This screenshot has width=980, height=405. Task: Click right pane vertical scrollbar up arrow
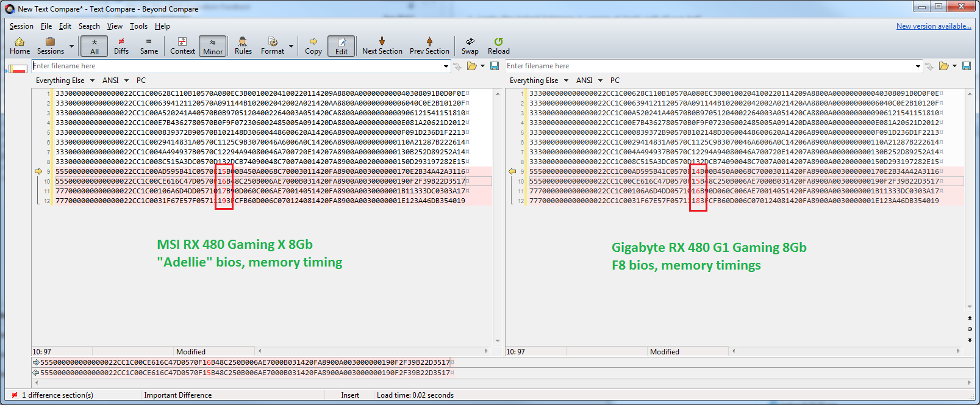(x=970, y=93)
